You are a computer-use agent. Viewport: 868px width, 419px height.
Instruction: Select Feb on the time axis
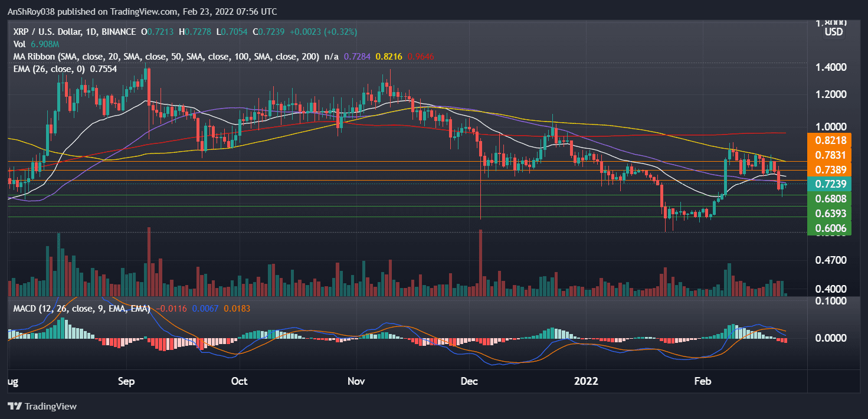pyautogui.click(x=702, y=381)
